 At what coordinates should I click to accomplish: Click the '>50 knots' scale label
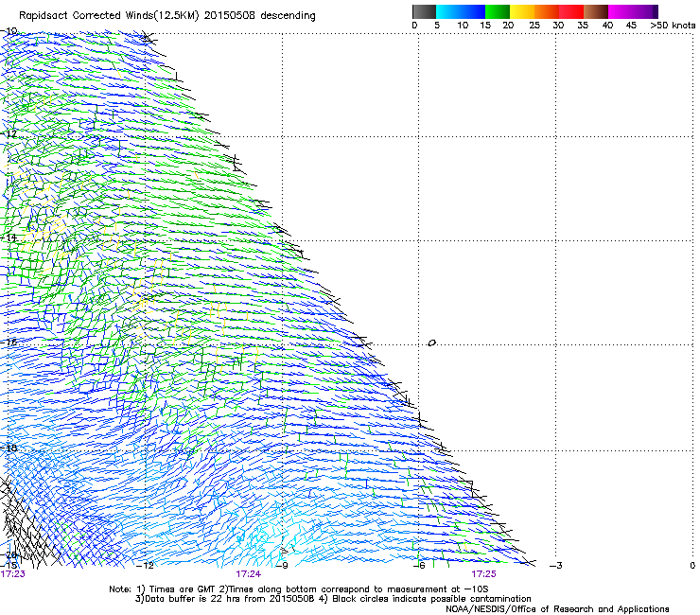click(x=673, y=26)
